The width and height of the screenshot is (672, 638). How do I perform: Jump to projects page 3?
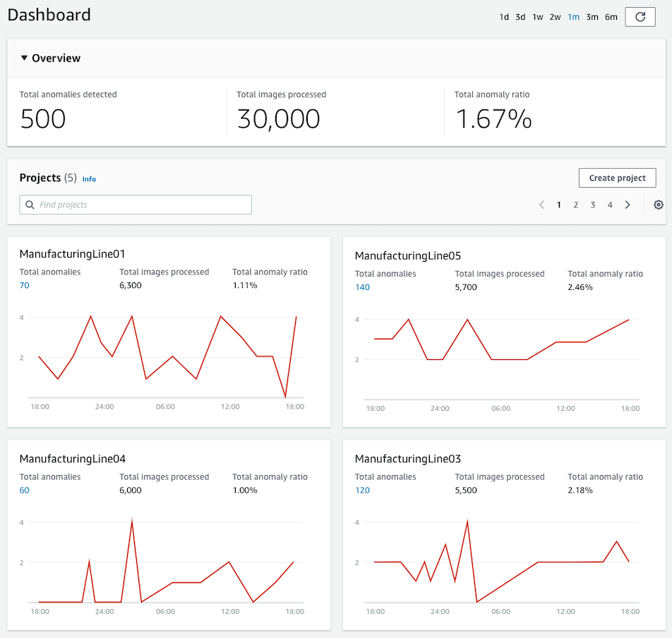[x=593, y=205]
